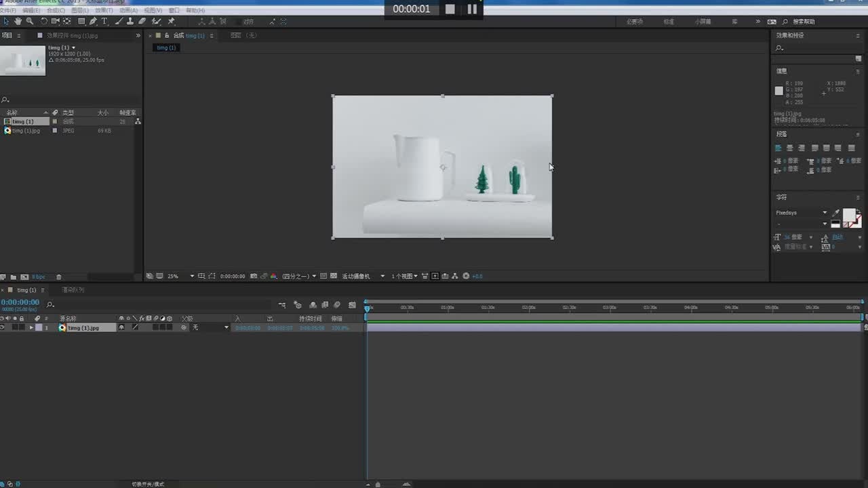This screenshot has height=488, width=868.
Task: Open the 帮助(H) Help menu
Action: pyautogui.click(x=195, y=10)
